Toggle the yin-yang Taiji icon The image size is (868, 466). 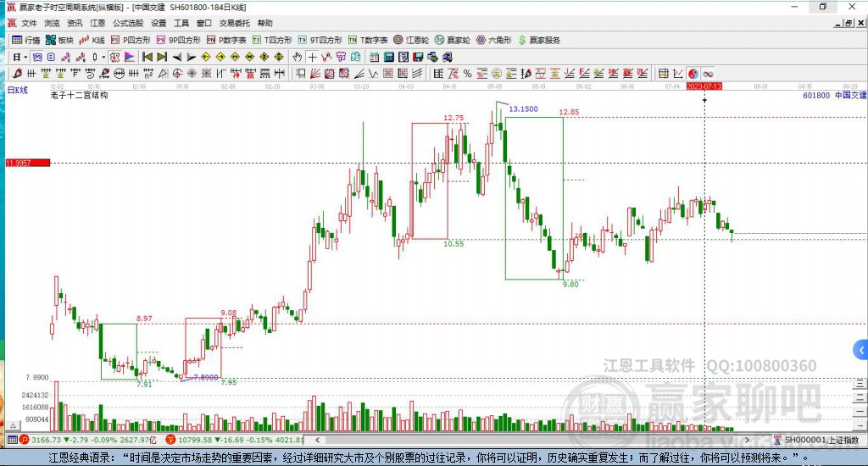(x=693, y=74)
